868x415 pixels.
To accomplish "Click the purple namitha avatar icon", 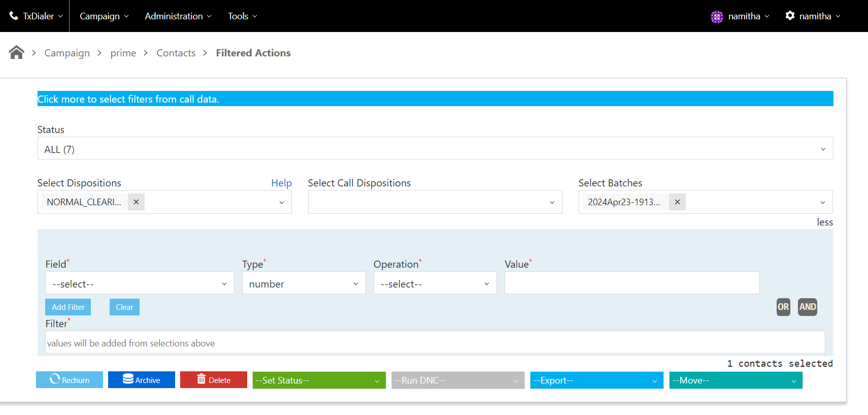I will click(x=717, y=17).
